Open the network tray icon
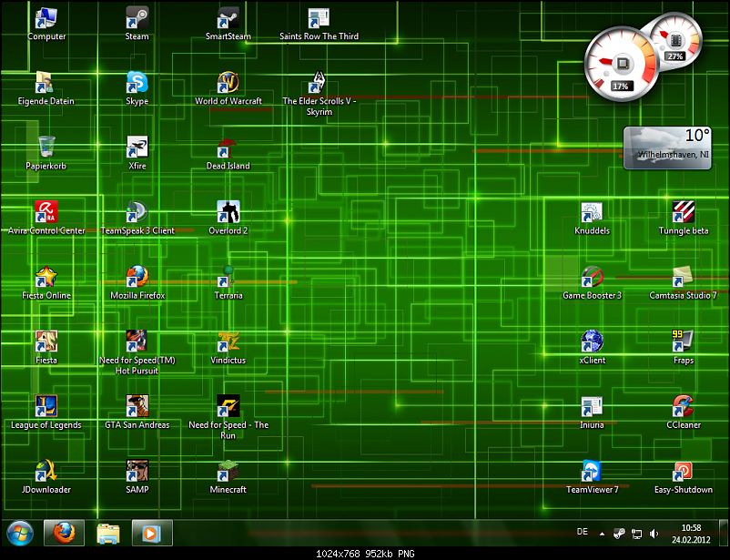 636,534
